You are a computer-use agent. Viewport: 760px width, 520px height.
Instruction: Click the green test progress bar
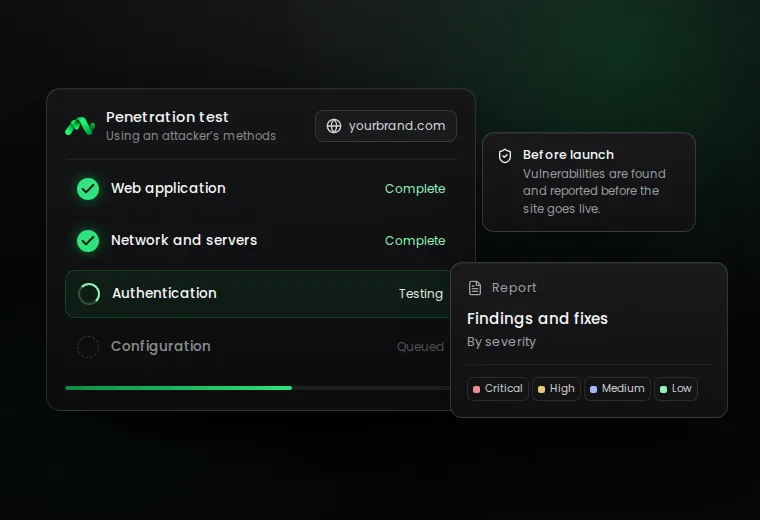pos(178,388)
